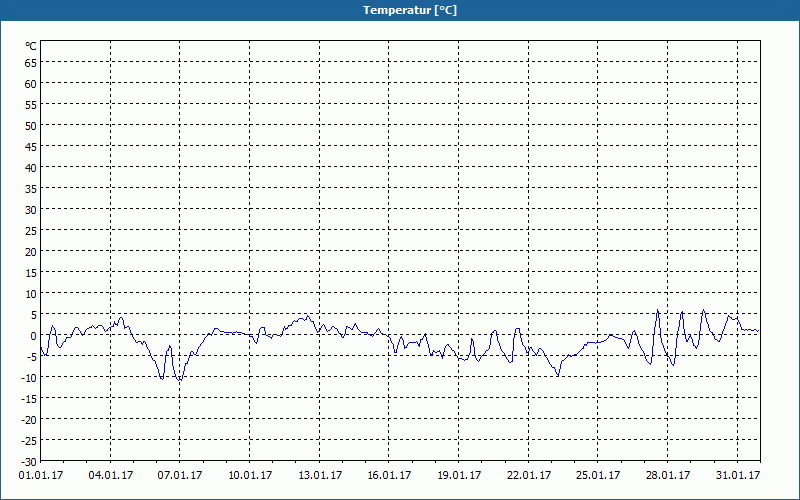Viewport: 800px width, 500px height.
Task: Select the -25 value on y-axis
Action: pos(29,441)
